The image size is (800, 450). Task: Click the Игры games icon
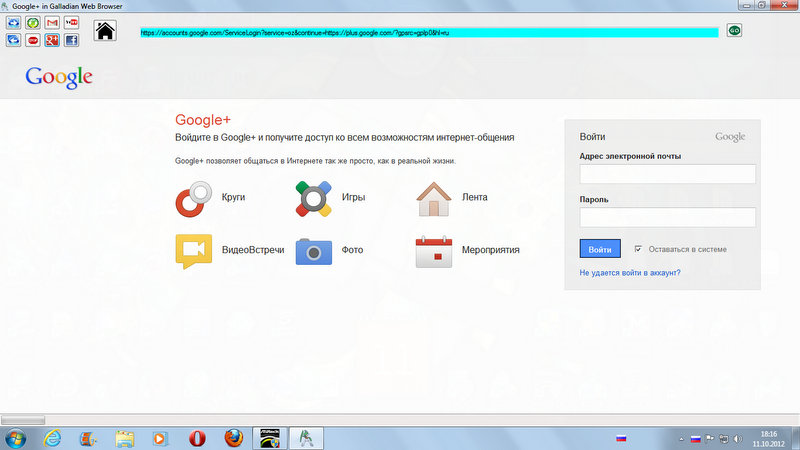pos(313,199)
